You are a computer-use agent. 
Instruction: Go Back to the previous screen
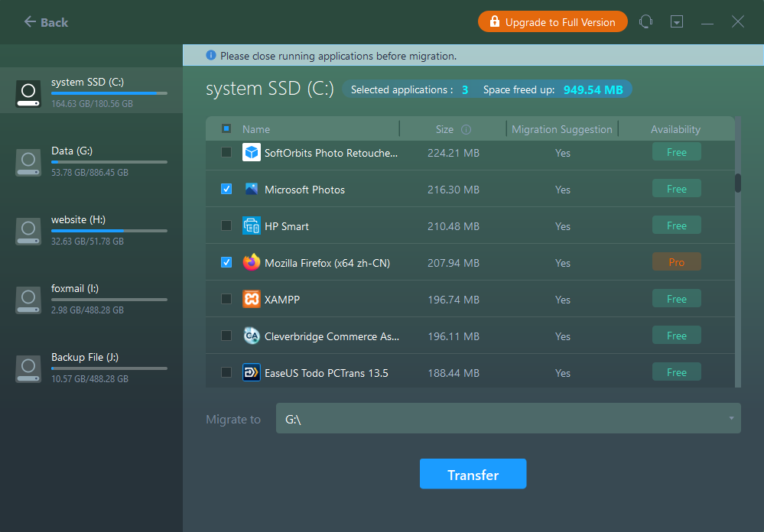click(x=46, y=22)
